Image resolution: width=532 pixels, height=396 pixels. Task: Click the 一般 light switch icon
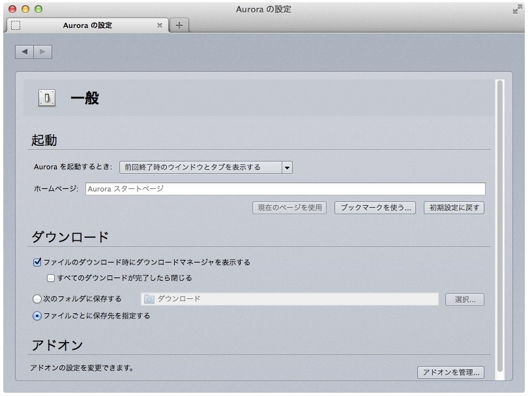[47, 98]
